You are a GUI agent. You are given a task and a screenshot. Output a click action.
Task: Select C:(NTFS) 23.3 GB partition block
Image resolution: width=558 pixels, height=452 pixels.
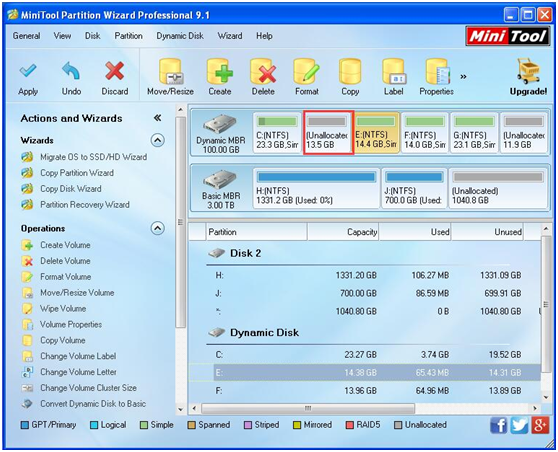click(x=277, y=133)
